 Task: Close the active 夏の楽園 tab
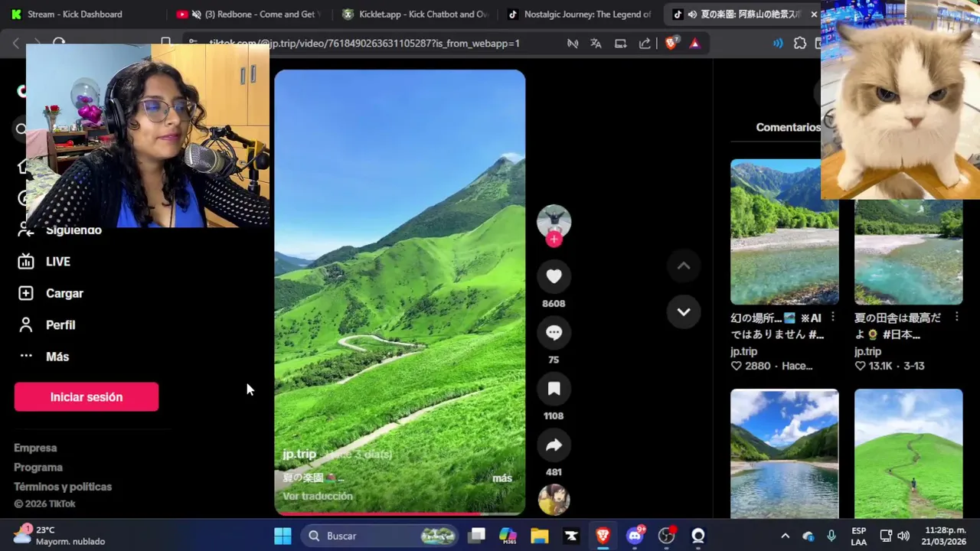[814, 14]
